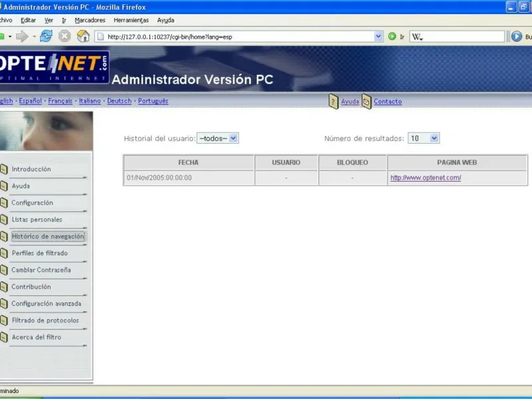Image resolution: width=532 pixels, height=399 pixels.
Task: Switch language to Italiano
Action: [90, 101]
